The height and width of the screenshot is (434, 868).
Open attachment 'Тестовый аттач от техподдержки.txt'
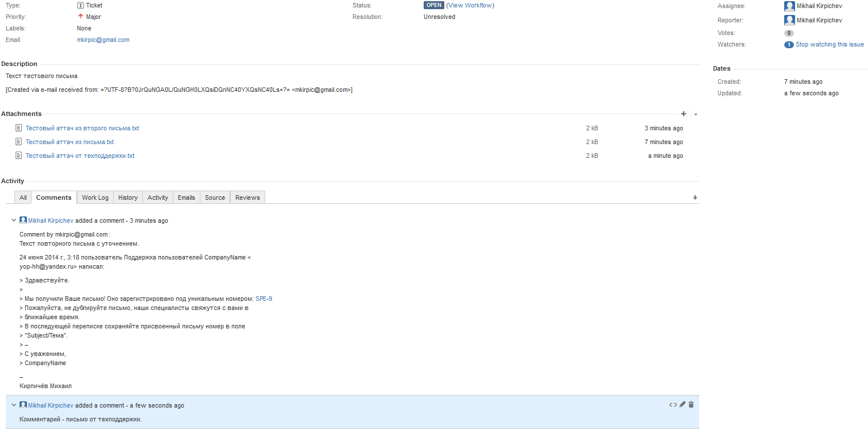tap(80, 156)
